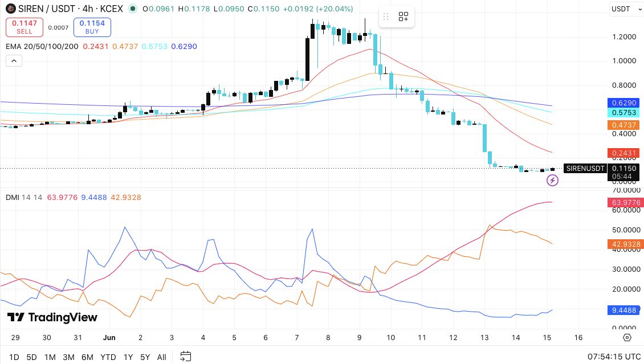
Task: Click the 60.0000 DMI axis label
Action: pyautogui.click(x=626, y=210)
